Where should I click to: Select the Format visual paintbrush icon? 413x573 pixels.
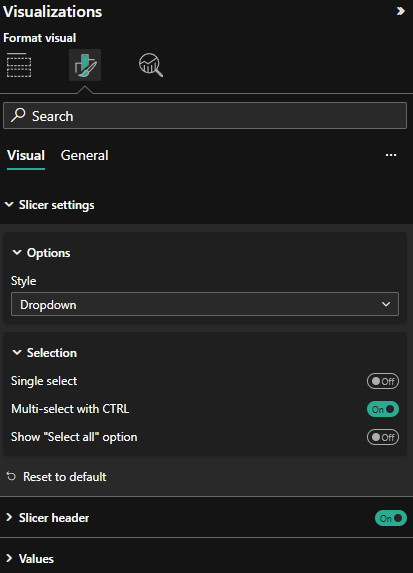pyautogui.click(x=85, y=65)
